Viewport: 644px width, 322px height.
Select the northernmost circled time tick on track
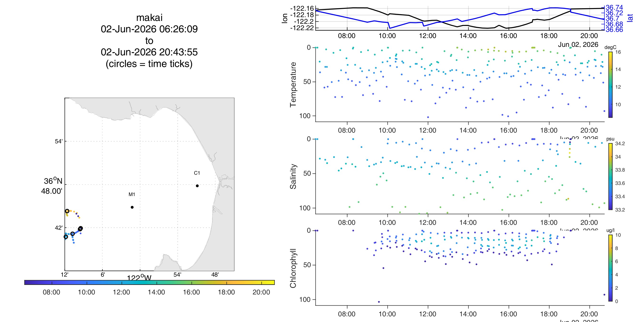pos(67,211)
